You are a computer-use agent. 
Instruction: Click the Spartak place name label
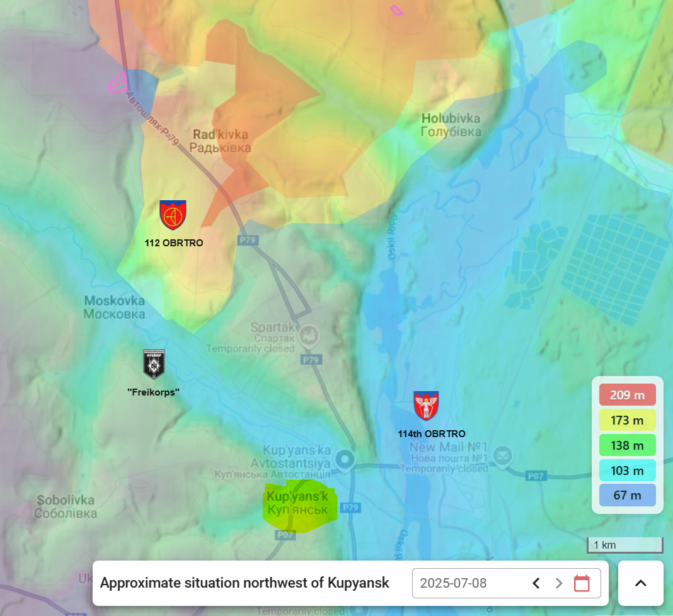point(272,333)
